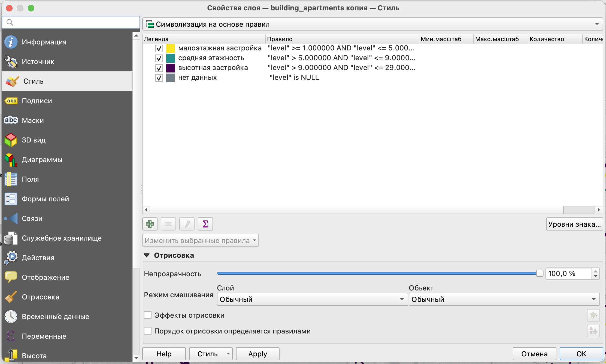The height and width of the screenshot is (364, 606).
Task: Enable Порядок отрисовки определяется правилами checkbox
Action: tap(148, 331)
